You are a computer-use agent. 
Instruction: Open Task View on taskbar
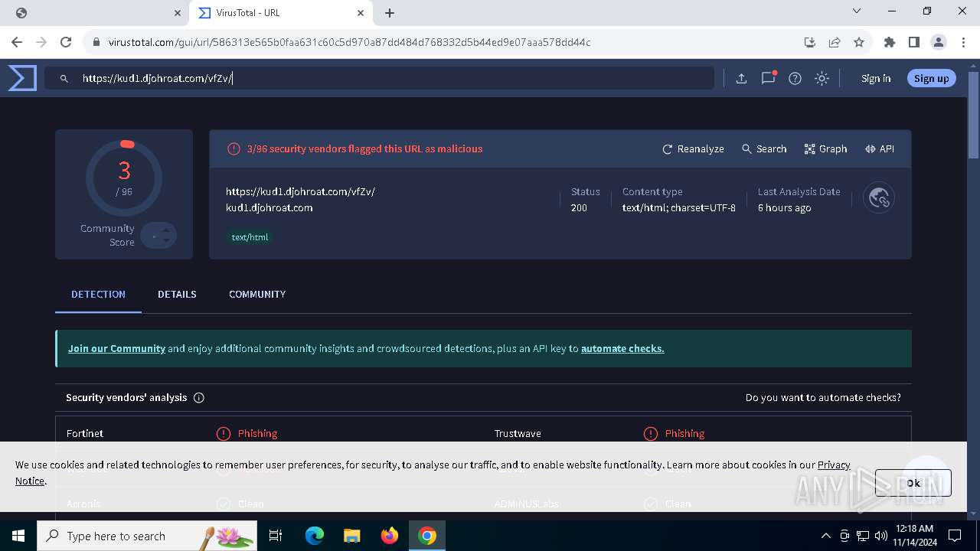tap(276, 536)
